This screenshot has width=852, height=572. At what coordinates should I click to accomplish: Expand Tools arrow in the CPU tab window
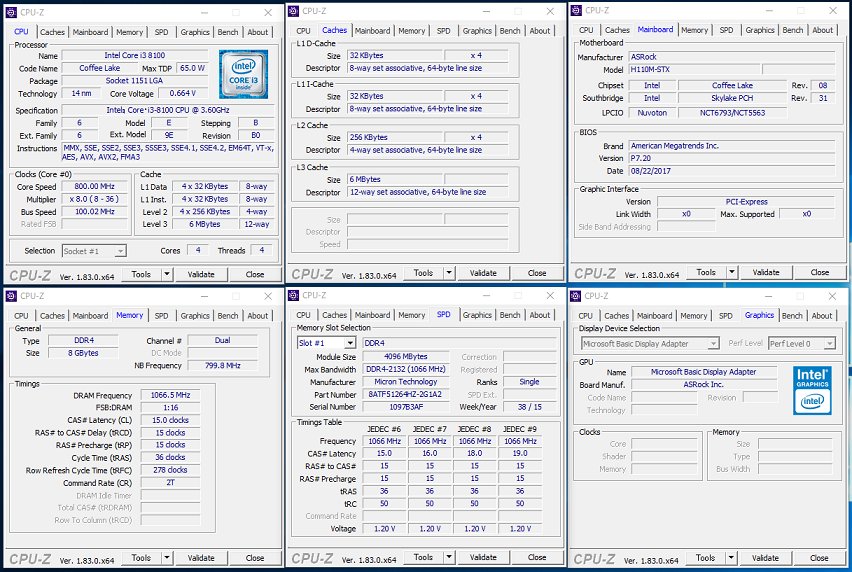point(167,274)
